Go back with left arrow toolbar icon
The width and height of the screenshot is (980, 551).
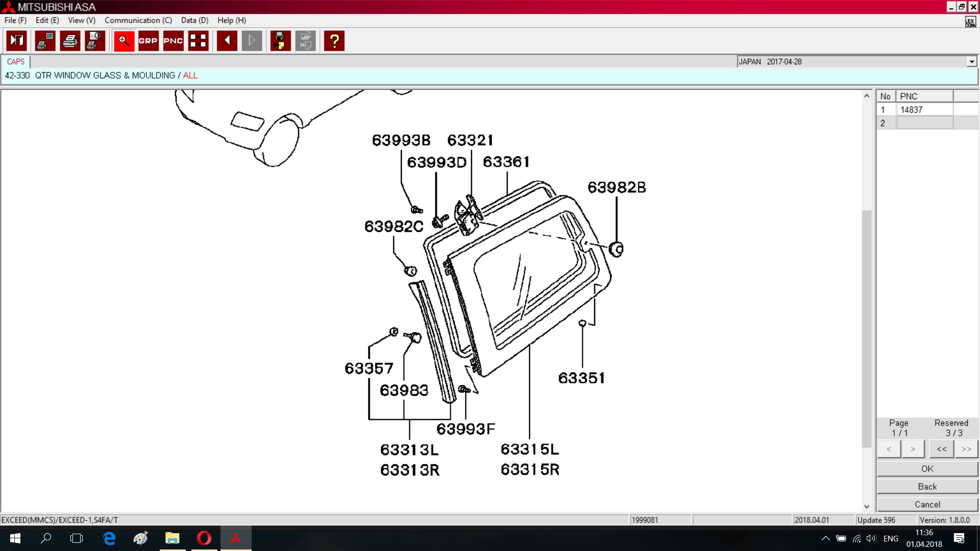227,41
